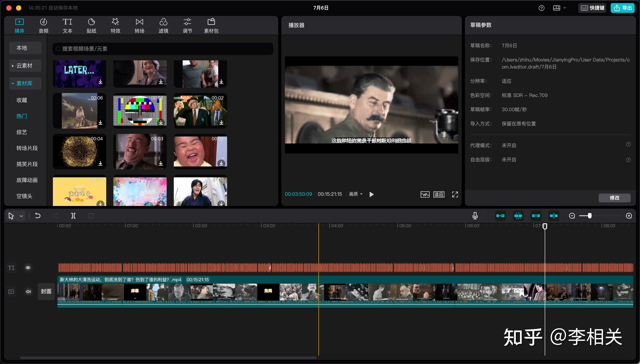640x364 pixels.
Task: Click the 适应 fit ratio button
Action: click(x=439, y=194)
